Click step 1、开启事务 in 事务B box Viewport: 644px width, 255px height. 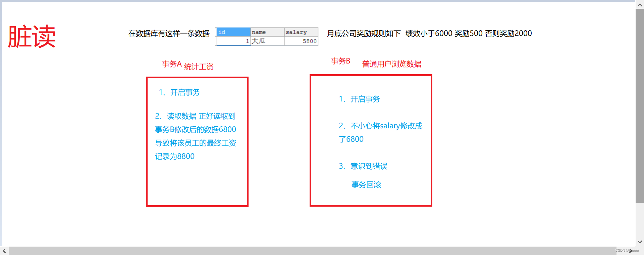tap(360, 99)
